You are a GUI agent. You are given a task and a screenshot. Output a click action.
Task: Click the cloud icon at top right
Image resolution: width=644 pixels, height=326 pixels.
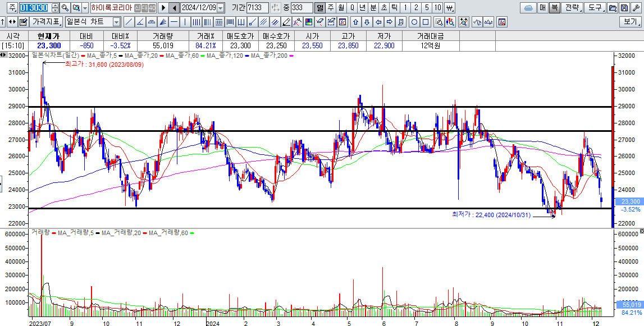point(528,8)
